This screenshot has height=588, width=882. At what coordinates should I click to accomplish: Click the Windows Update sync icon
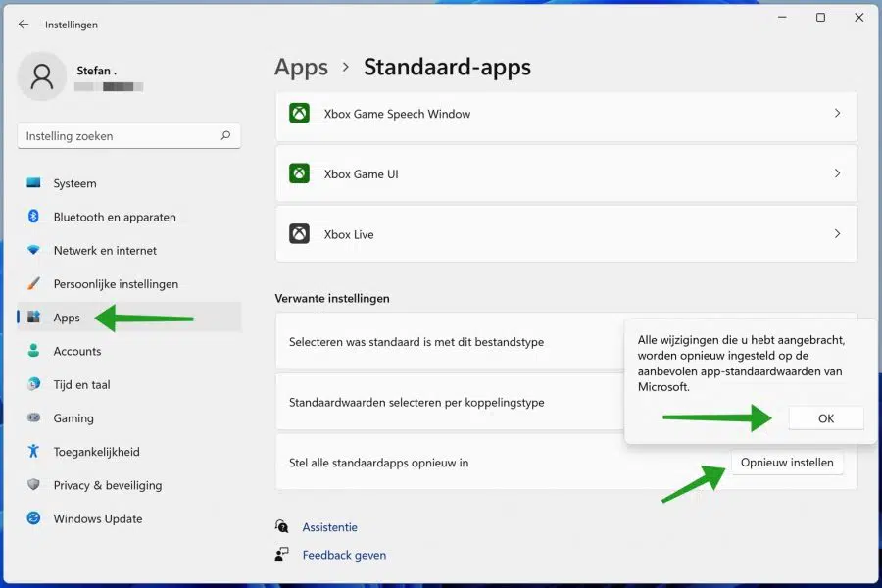[x=33, y=518]
